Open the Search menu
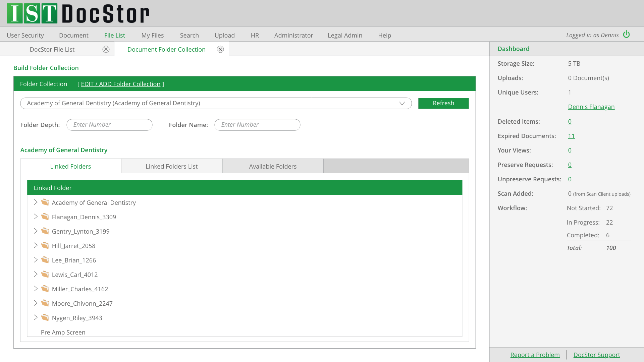 pyautogui.click(x=190, y=35)
